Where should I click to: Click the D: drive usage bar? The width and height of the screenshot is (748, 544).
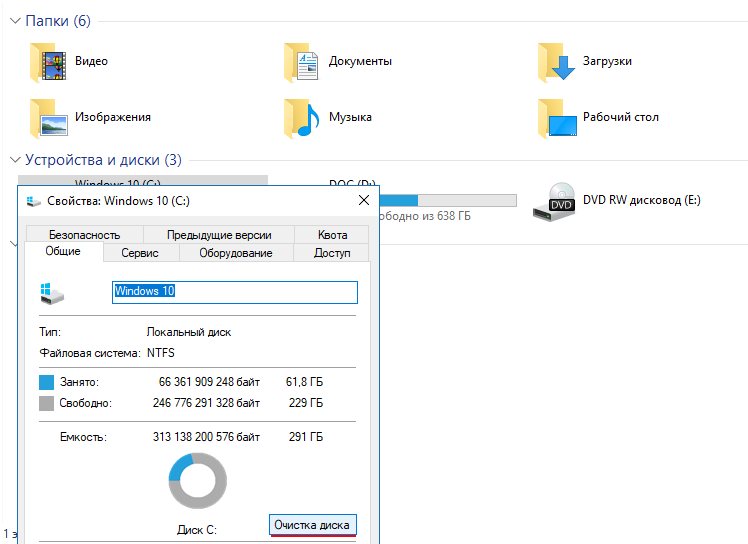[447, 200]
